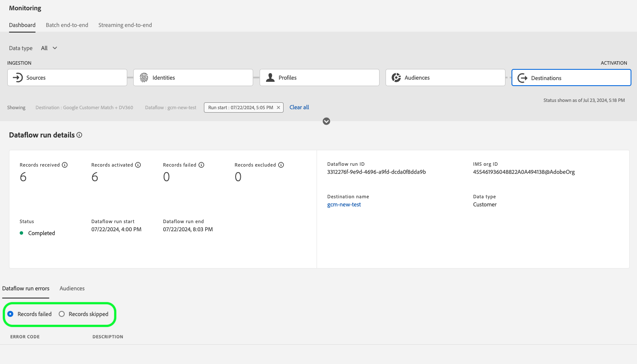This screenshot has width=637, height=364.
Task: Switch to the Streaming end-to-end tab
Action: tap(125, 25)
